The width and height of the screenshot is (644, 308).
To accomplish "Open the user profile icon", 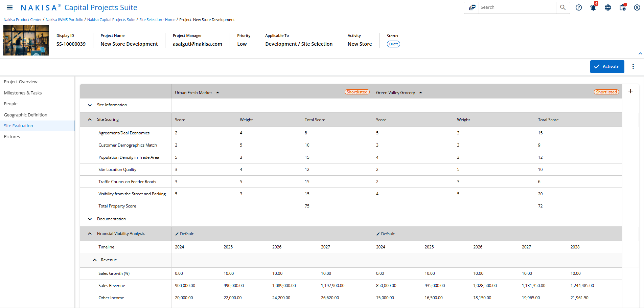I will (x=637, y=7).
